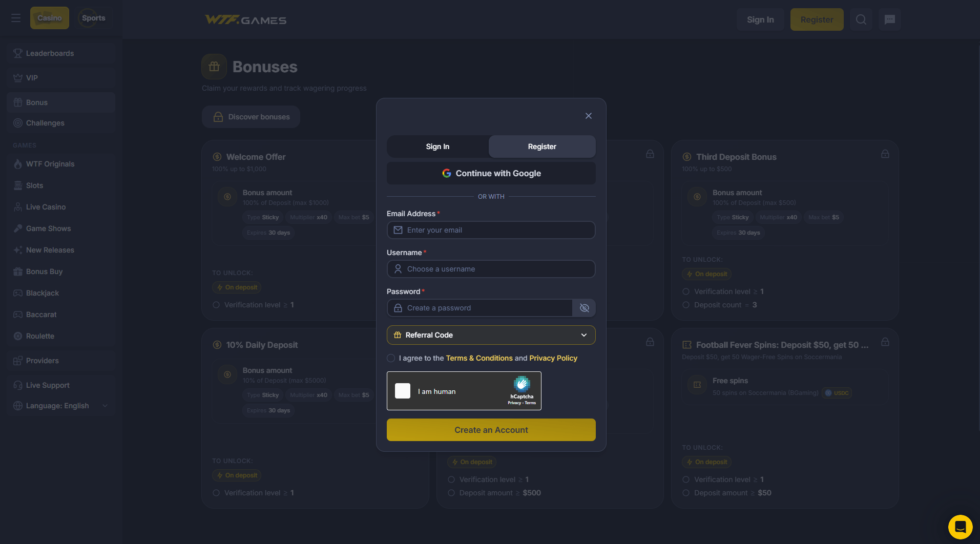Expand the Referral Code dropdown
Image resolution: width=980 pixels, height=544 pixels.
(x=491, y=335)
